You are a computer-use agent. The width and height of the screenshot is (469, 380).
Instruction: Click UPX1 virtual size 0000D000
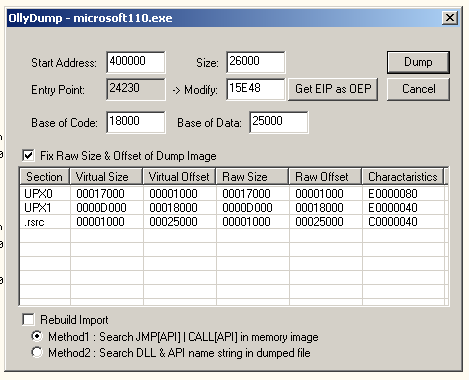point(101,208)
